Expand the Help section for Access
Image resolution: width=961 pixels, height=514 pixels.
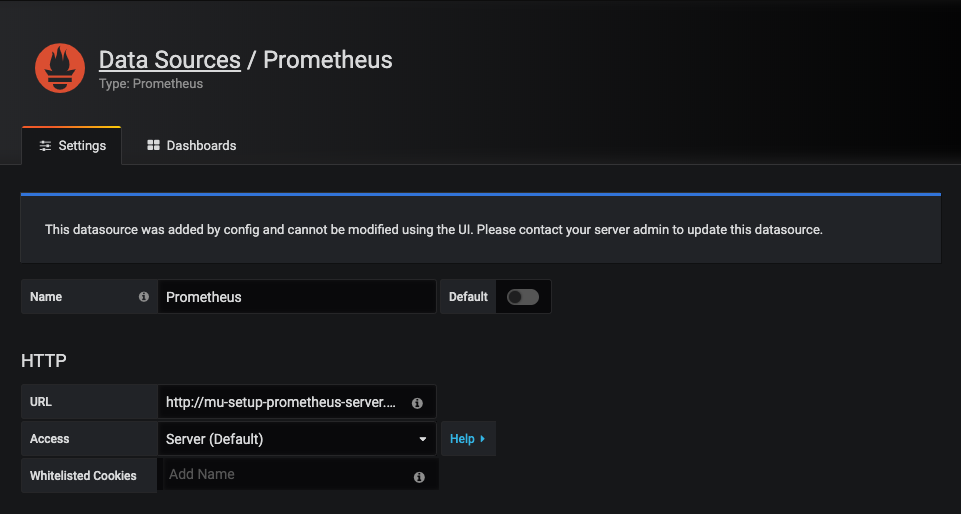pos(467,439)
